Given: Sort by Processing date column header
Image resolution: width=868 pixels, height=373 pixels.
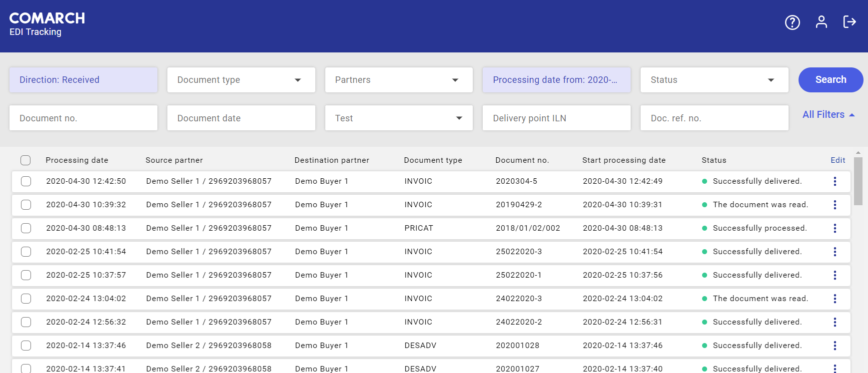Looking at the screenshot, I should [77, 160].
